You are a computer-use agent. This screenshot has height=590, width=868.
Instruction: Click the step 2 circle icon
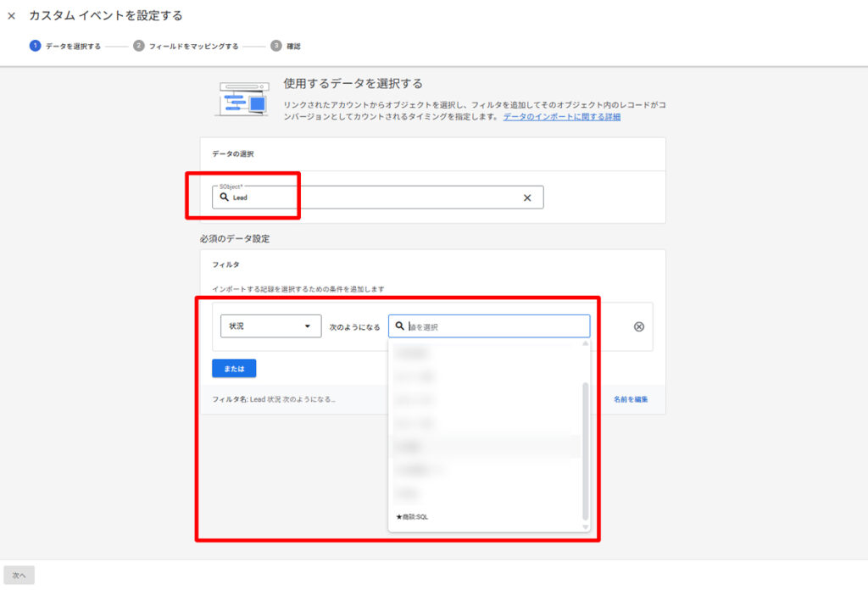coord(138,46)
